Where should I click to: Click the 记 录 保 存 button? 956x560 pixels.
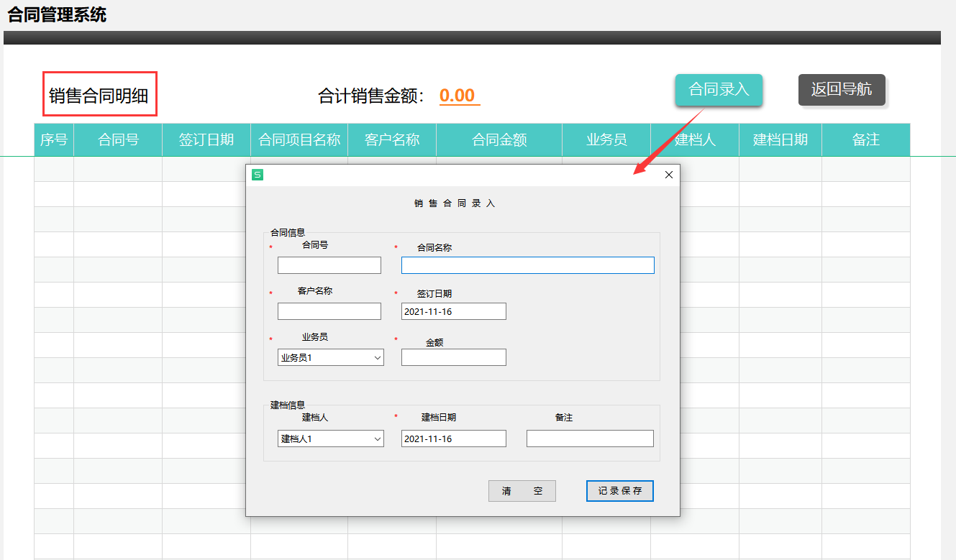pyautogui.click(x=619, y=490)
